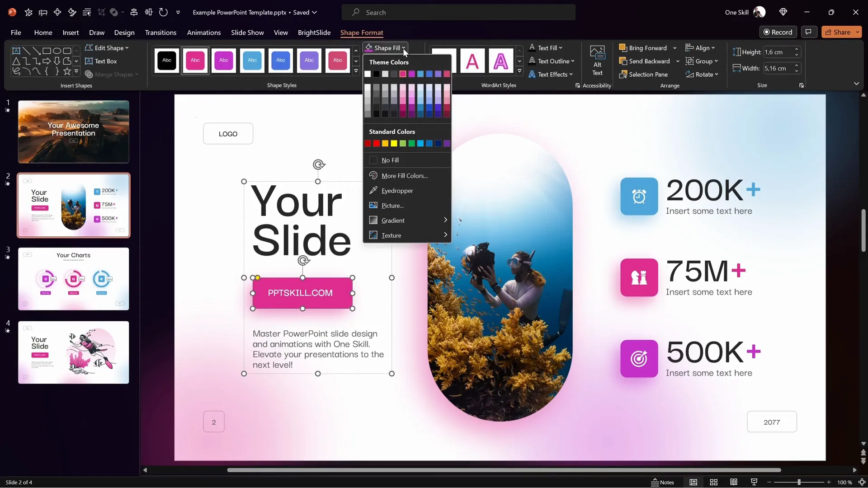Click the repeat/redo icon in quick access toolbar
Viewport: 868px width, 488px height.
pyautogui.click(x=163, y=12)
